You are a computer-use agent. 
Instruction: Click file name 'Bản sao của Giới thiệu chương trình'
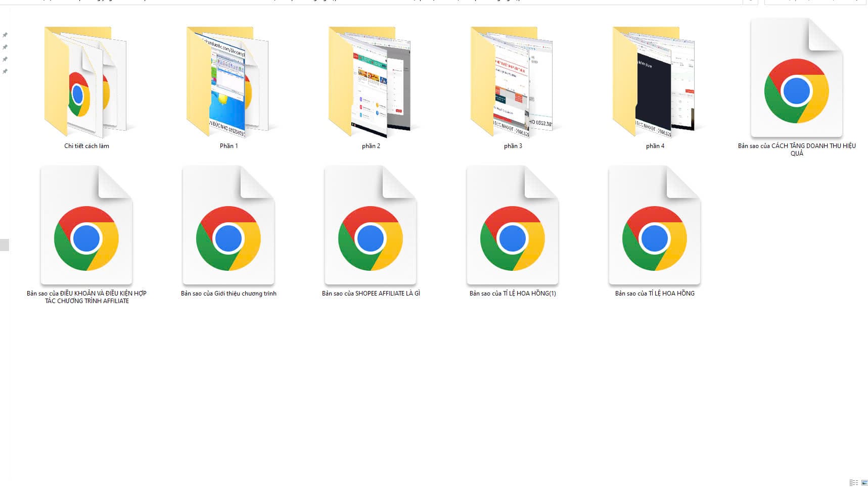(x=229, y=294)
